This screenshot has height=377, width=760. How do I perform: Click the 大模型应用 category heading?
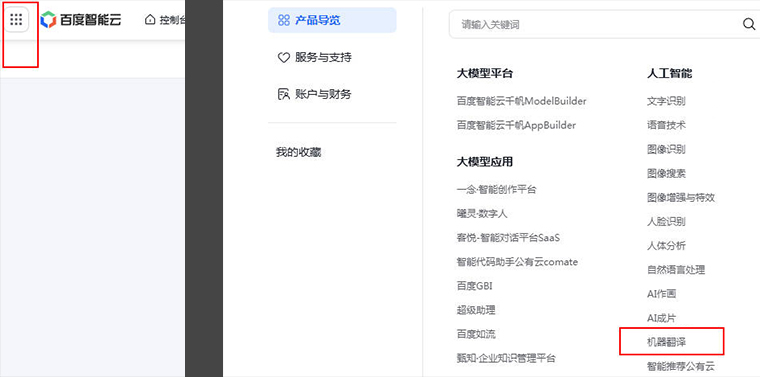coord(485,162)
